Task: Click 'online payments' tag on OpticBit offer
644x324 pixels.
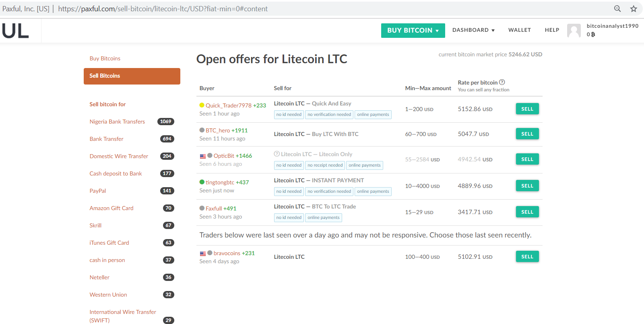Action: [365, 165]
